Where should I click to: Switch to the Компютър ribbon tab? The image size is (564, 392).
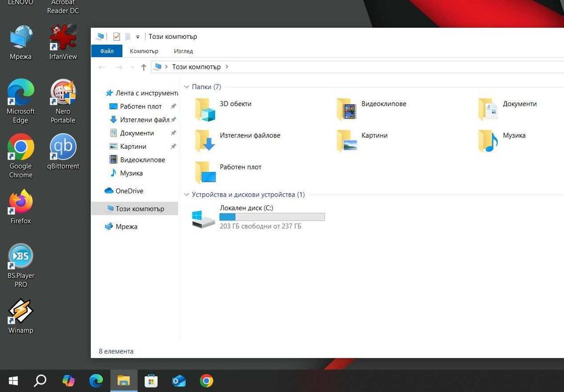coord(144,51)
